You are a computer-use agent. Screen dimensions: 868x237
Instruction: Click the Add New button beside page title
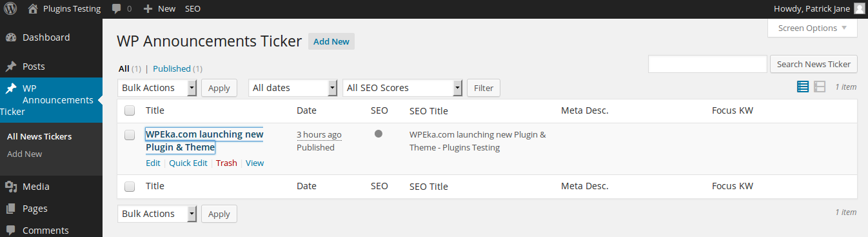(x=331, y=41)
